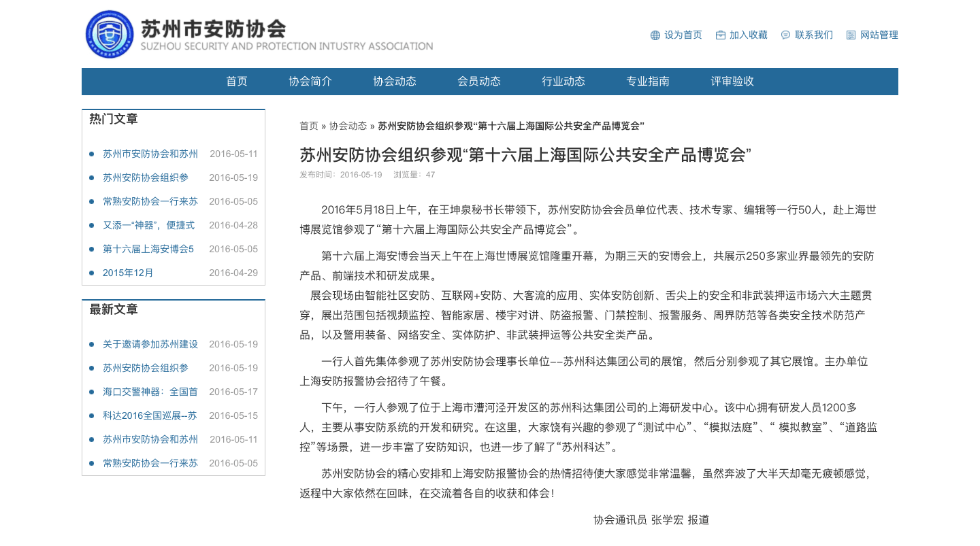Open latest article 科达2016全国巡展--苏
The width and height of the screenshot is (980, 546).
click(x=150, y=415)
